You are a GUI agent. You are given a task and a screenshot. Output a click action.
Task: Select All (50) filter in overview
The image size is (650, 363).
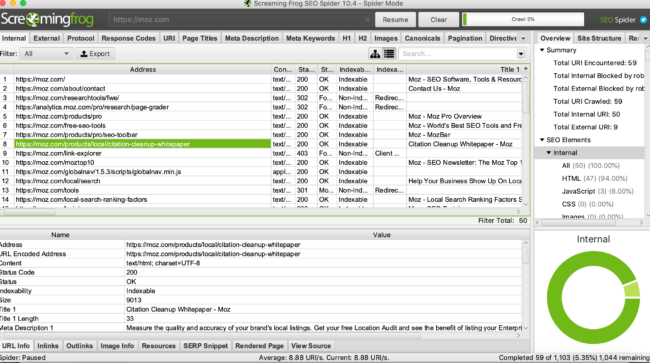point(590,165)
